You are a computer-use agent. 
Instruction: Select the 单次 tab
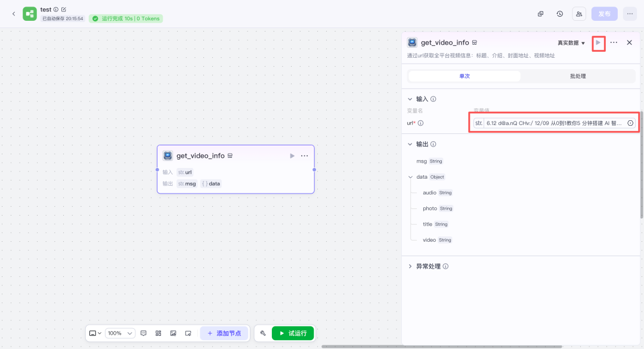464,76
